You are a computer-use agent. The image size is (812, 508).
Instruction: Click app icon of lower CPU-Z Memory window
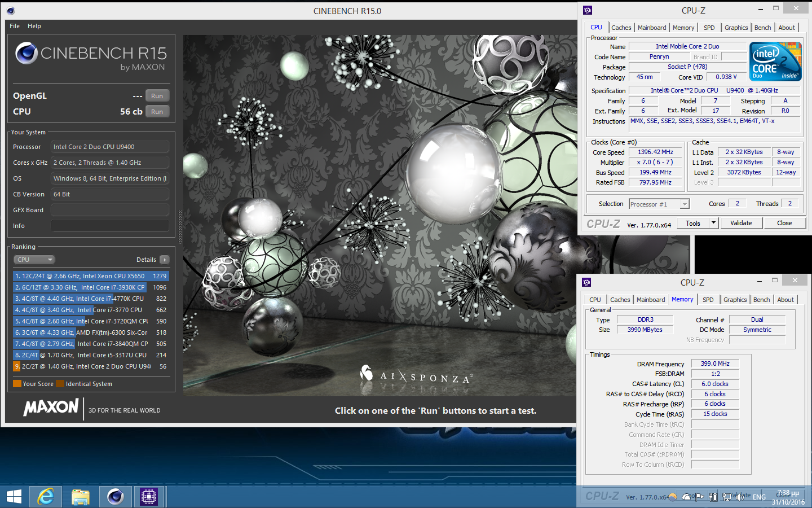coord(586,282)
